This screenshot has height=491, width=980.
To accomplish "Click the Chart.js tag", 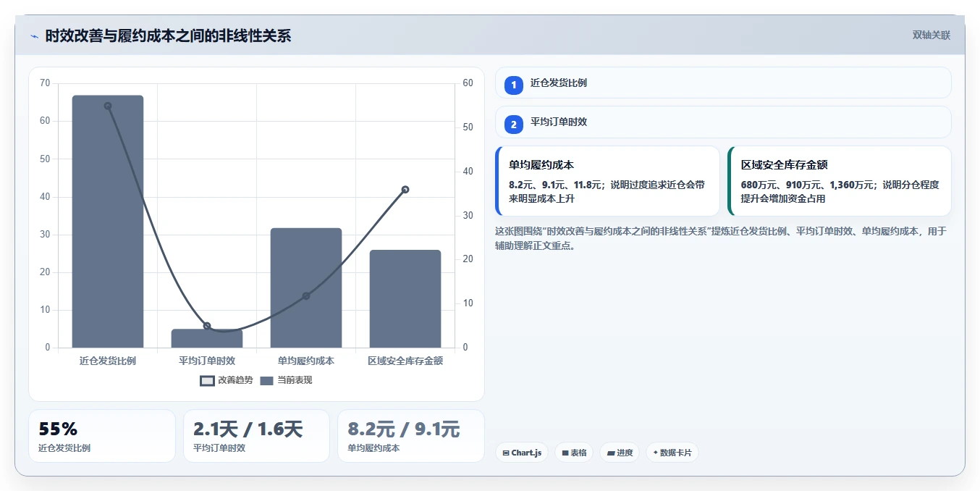I will pos(522,453).
